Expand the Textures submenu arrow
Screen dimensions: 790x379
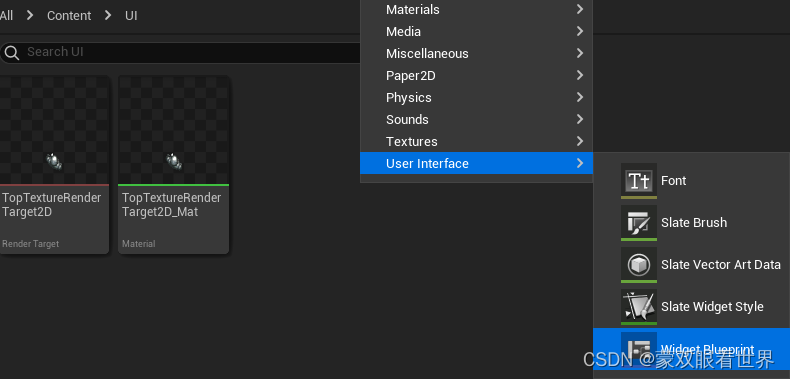pos(580,141)
